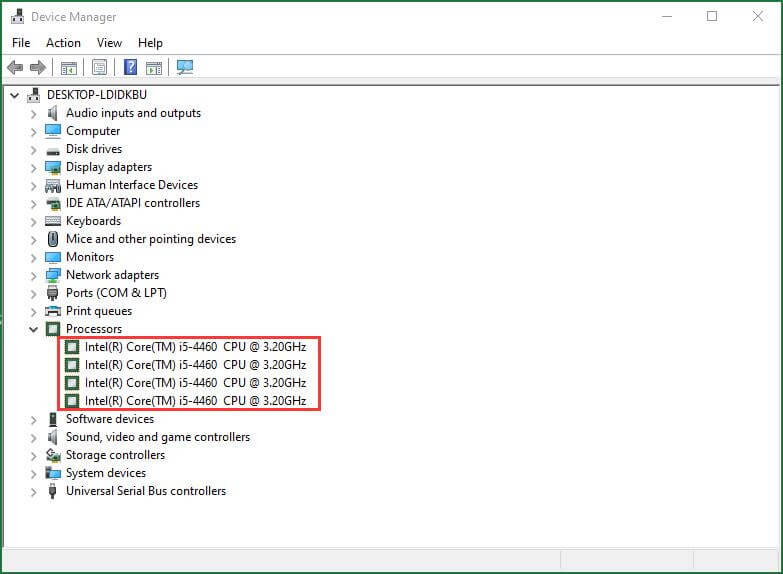783x574 pixels.
Task: Select IDE ATA/ATAPI controllers label
Action: pyautogui.click(x=133, y=203)
